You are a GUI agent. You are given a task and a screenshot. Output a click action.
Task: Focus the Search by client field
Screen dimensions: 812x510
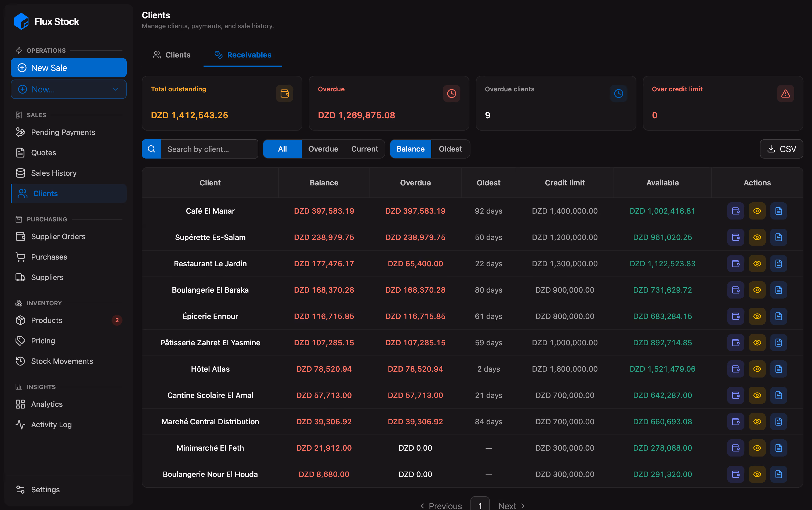[x=209, y=149]
